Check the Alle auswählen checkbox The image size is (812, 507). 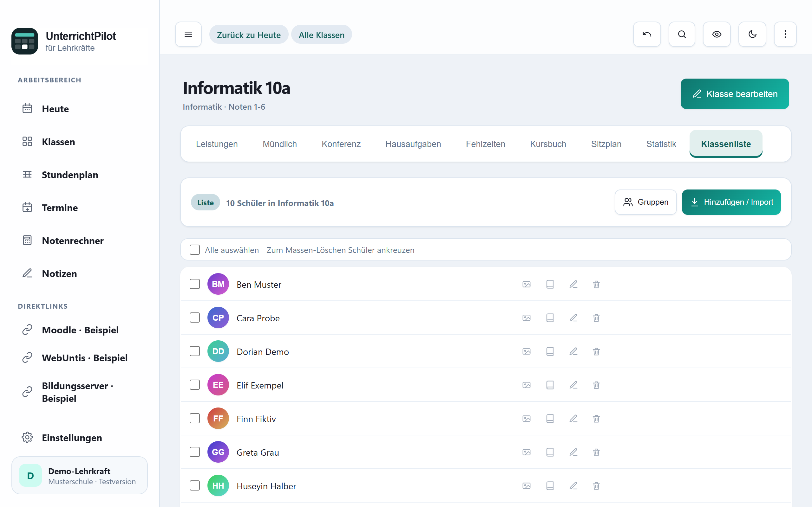[x=195, y=250]
